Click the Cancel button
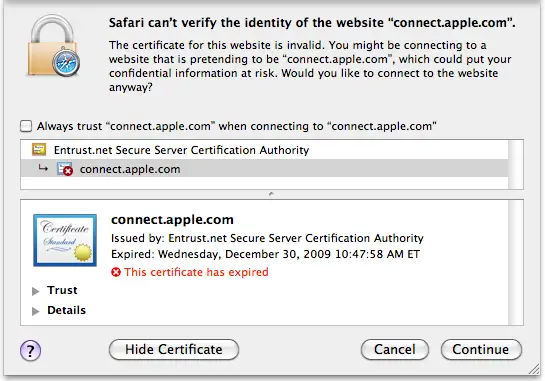Image resolution: width=545 pixels, height=381 pixels. tap(394, 349)
